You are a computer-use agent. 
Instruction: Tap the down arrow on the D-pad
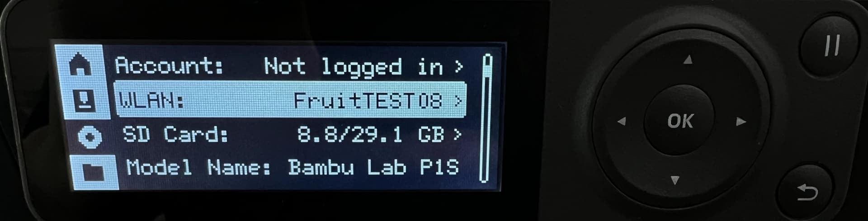click(x=675, y=180)
